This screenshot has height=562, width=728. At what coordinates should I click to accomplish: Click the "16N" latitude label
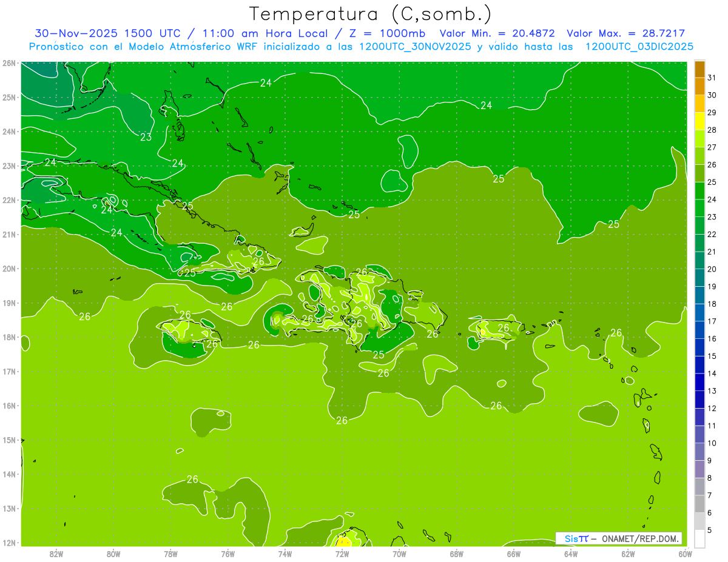[x=8, y=406]
